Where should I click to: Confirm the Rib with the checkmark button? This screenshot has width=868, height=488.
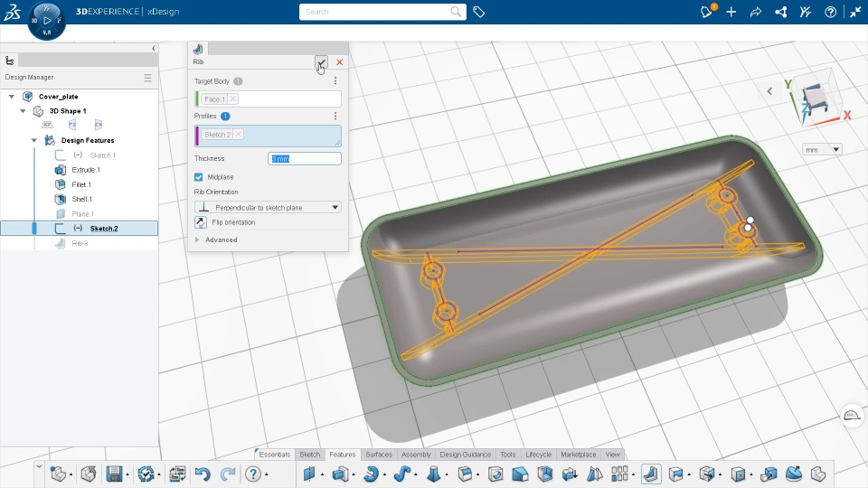pyautogui.click(x=321, y=61)
